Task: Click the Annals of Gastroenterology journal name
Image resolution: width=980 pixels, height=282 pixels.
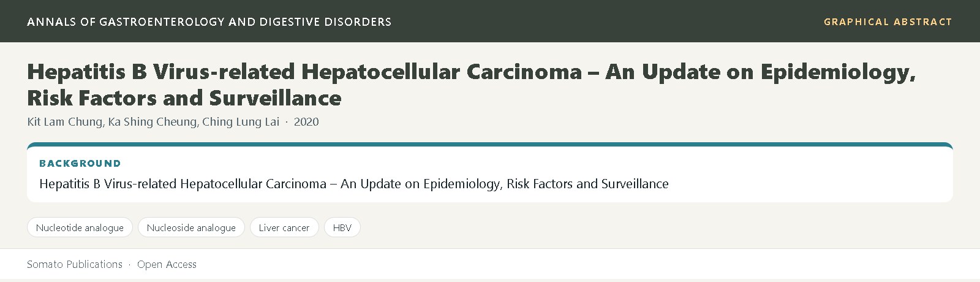Action: [x=209, y=21]
